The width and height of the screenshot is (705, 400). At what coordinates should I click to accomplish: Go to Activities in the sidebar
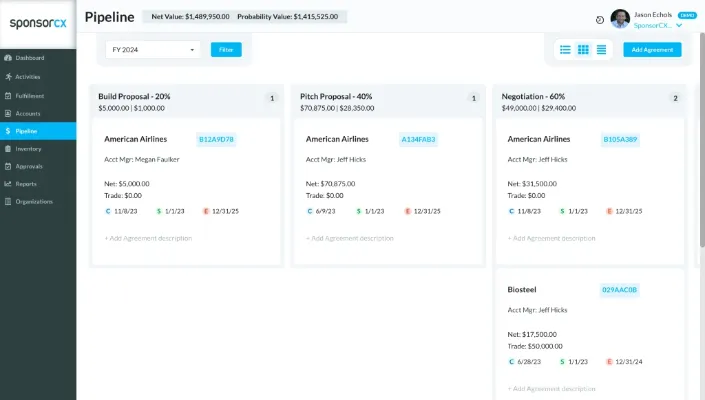point(28,76)
